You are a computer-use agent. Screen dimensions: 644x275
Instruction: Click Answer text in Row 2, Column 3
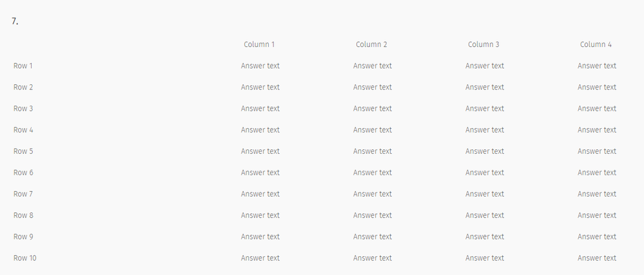pyautogui.click(x=485, y=87)
